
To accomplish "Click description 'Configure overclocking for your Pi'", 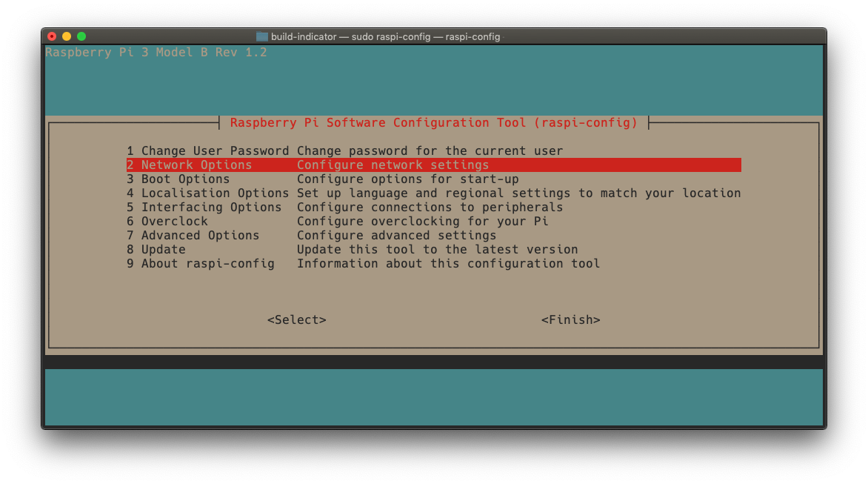I will pos(422,222).
